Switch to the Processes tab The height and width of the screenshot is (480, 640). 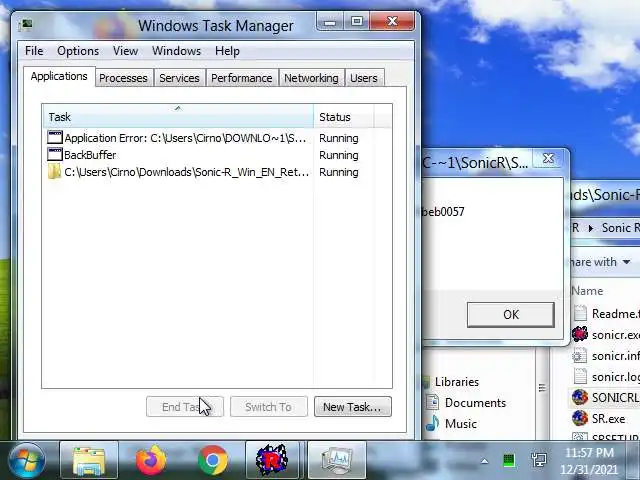click(x=123, y=78)
